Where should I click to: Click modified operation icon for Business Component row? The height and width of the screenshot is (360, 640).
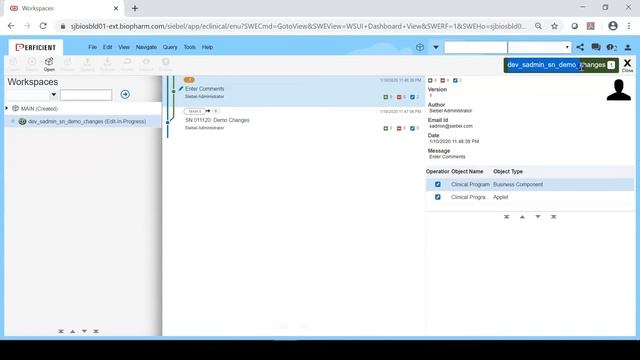click(438, 184)
